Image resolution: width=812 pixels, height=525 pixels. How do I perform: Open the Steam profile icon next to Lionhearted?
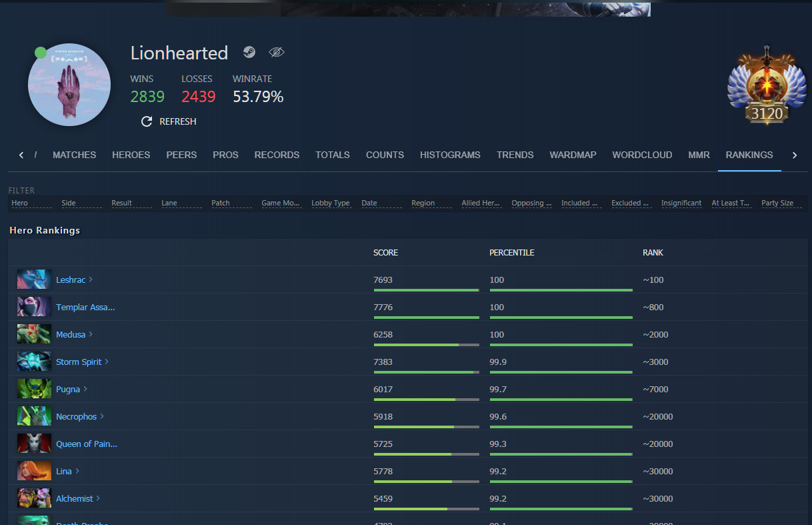click(x=249, y=53)
